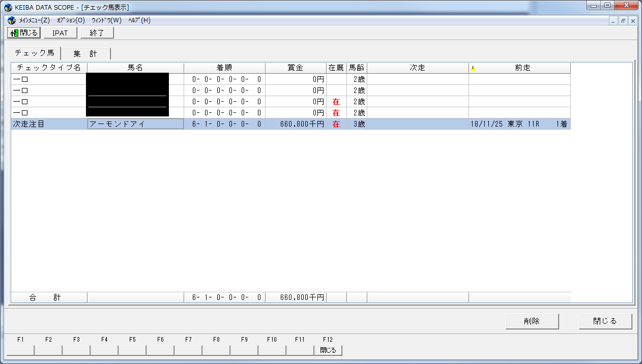Click the app icon left of メインメニュー
642x364 pixels.
(x=12, y=20)
